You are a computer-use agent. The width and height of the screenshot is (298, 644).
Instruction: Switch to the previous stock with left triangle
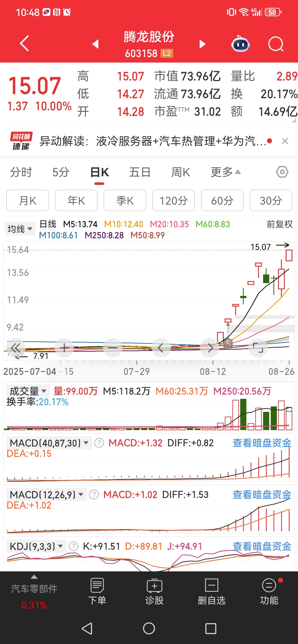point(95,44)
